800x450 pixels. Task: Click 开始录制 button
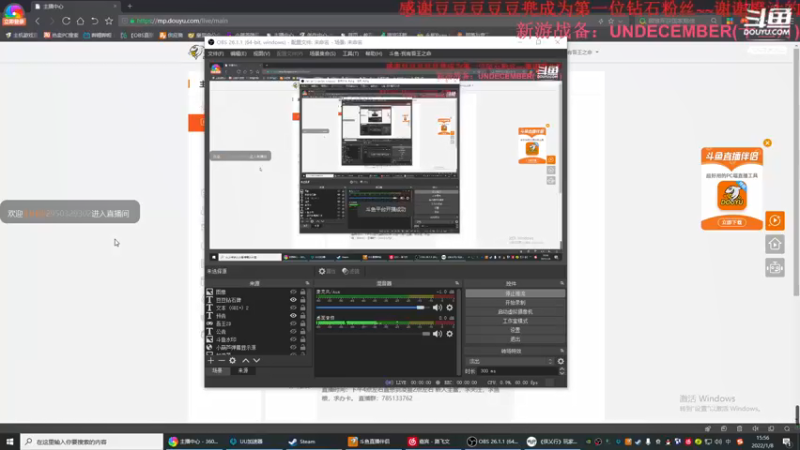click(515, 303)
